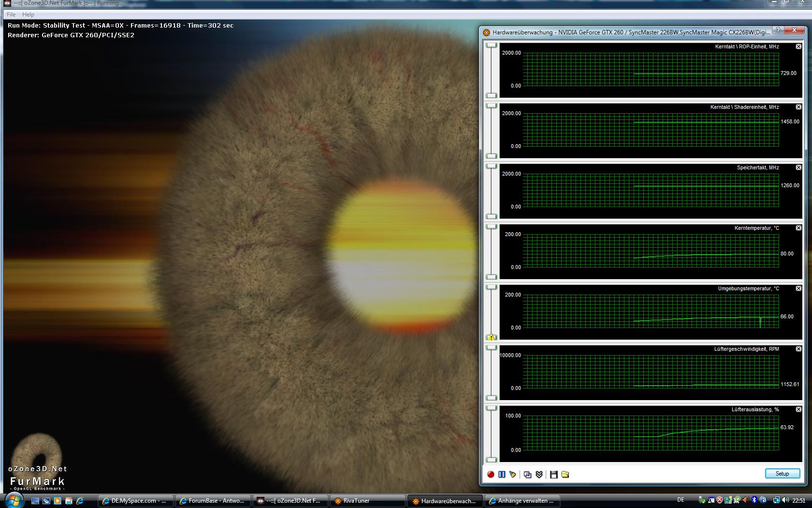Click the red security shield tray icon
812x508 pixels.
(x=720, y=500)
